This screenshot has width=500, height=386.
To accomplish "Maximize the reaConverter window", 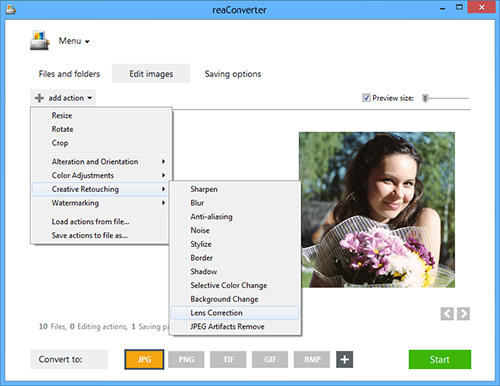I will point(459,7).
